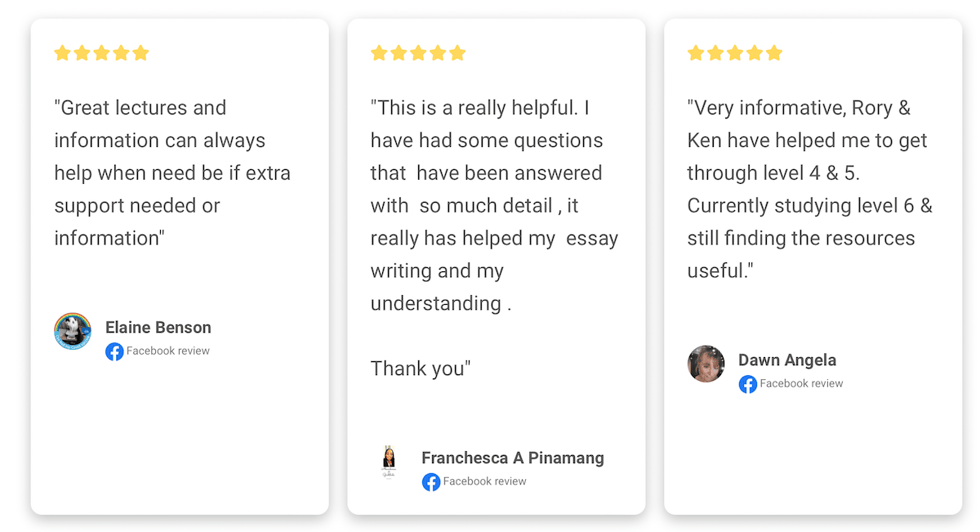The image size is (980, 532).
Task: Click fifth star in Elaine's review rating
Action: (140, 53)
